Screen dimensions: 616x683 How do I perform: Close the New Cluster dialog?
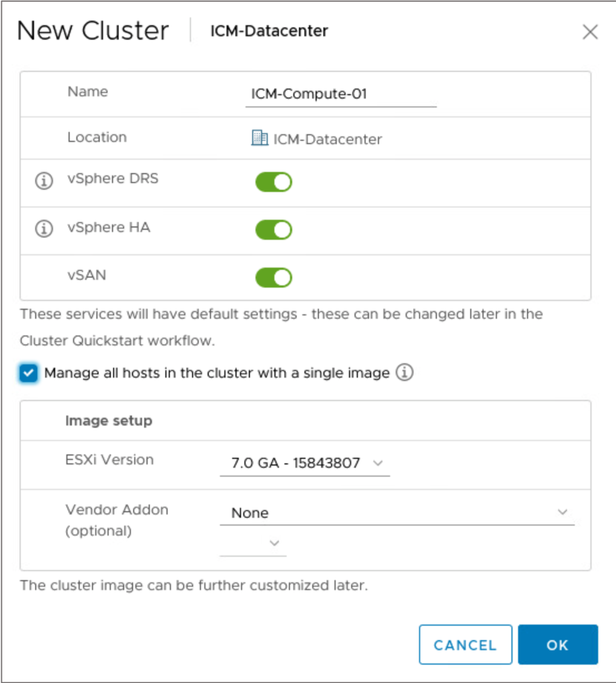[x=590, y=32]
